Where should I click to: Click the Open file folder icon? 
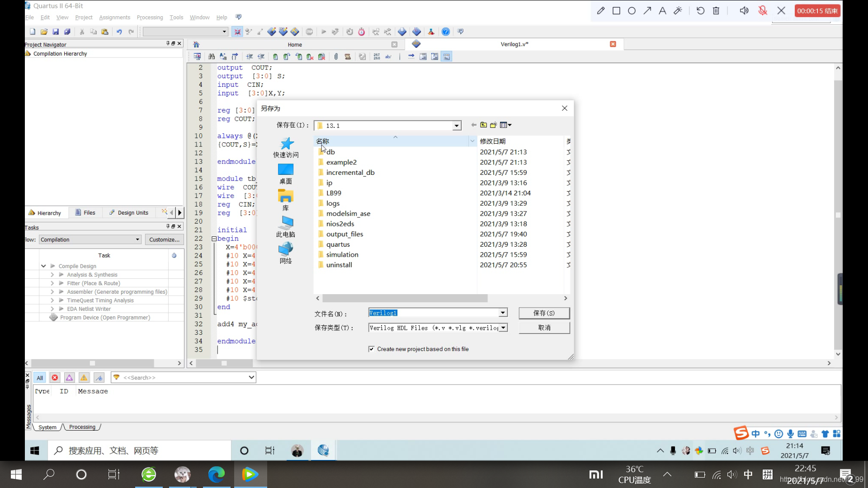coord(44,32)
